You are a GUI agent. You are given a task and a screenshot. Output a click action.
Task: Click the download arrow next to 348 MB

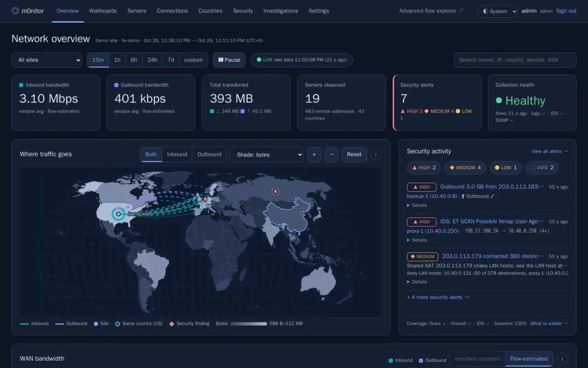pos(218,111)
